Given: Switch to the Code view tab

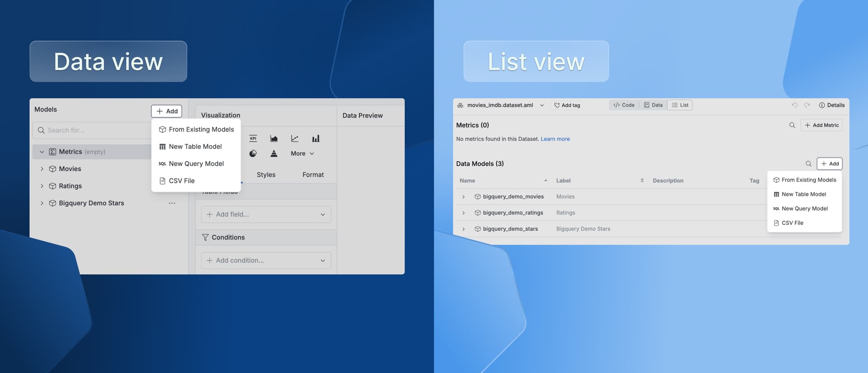Looking at the screenshot, I should click(624, 105).
